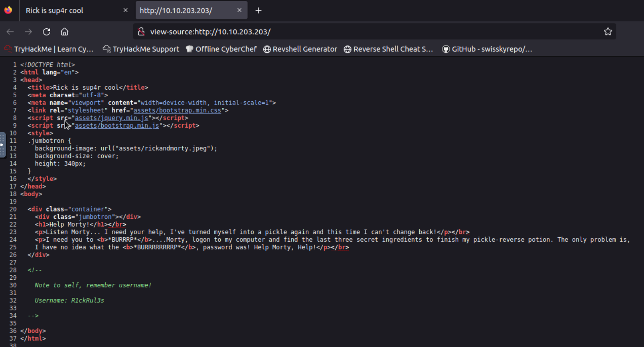
Task: Click 'Note to self, remember username!' comment
Action: tap(93, 285)
